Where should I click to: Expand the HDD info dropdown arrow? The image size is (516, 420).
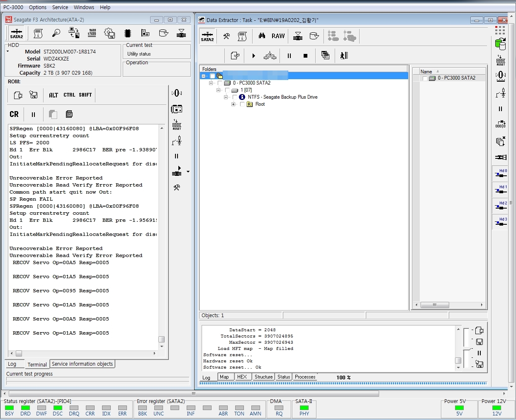pyautogui.click(x=7, y=51)
